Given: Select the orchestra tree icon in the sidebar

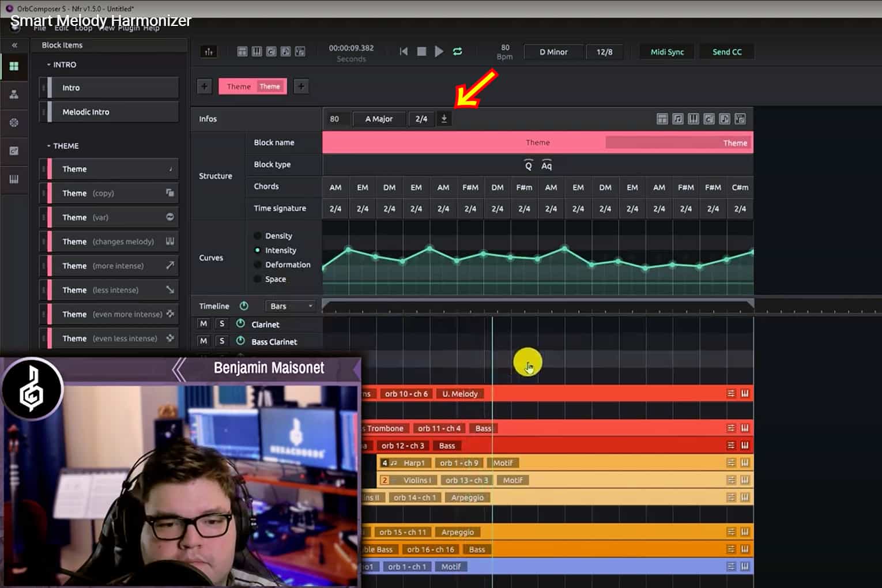Looking at the screenshot, I should (x=14, y=95).
